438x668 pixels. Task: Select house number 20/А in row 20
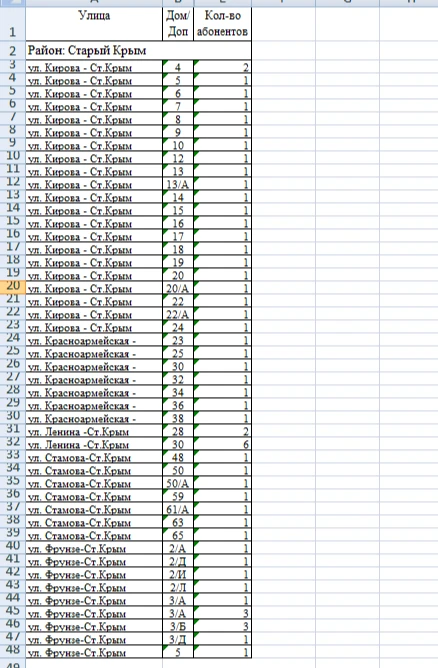click(x=178, y=288)
